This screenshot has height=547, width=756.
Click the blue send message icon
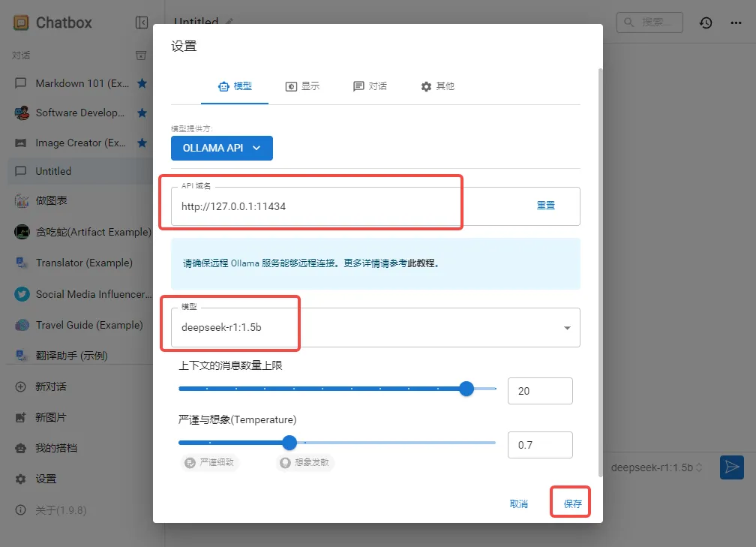coord(731,467)
